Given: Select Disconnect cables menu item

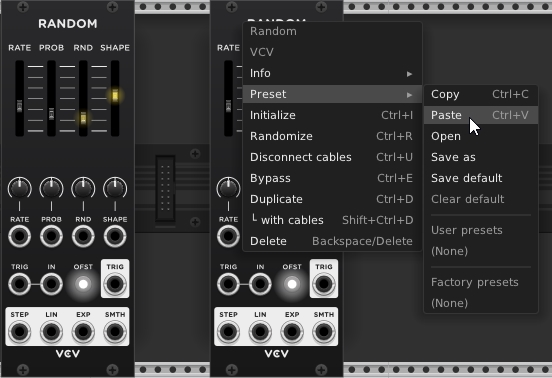Looking at the screenshot, I should tap(332, 157).
